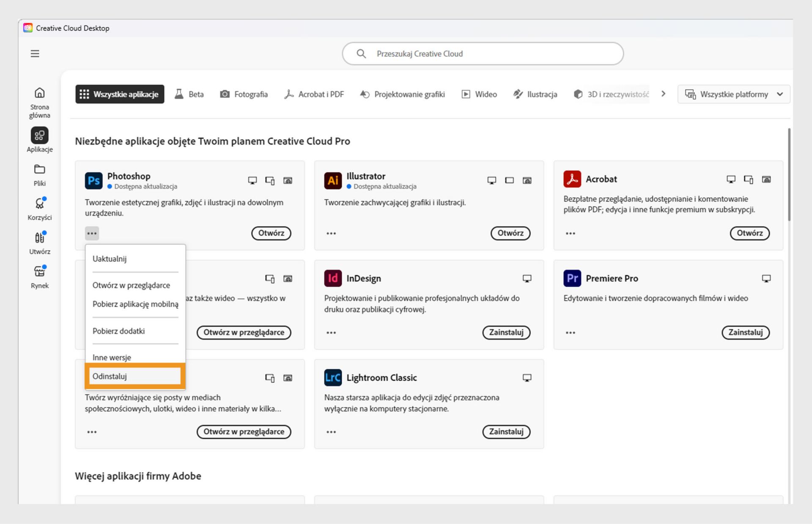Expand more categories with the right chevron arrow
The width and height of the screenshot is (812, 524).
pos(664,94)
